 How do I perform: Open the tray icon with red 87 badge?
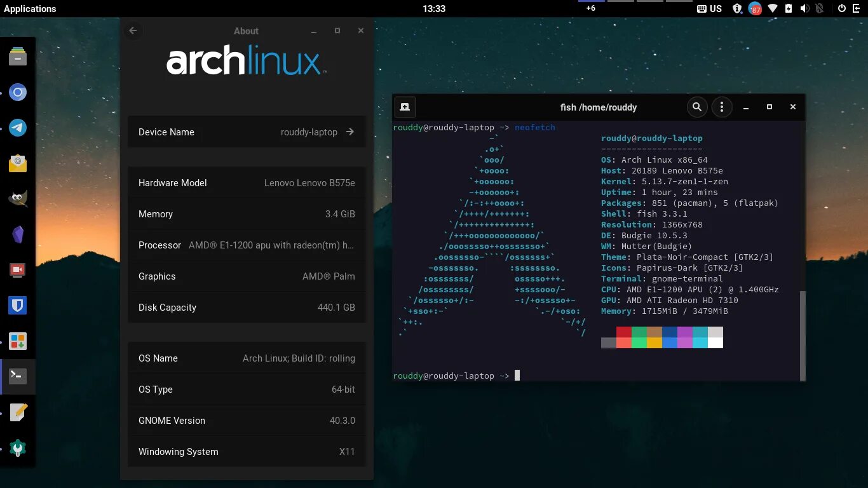click(754, 9)
